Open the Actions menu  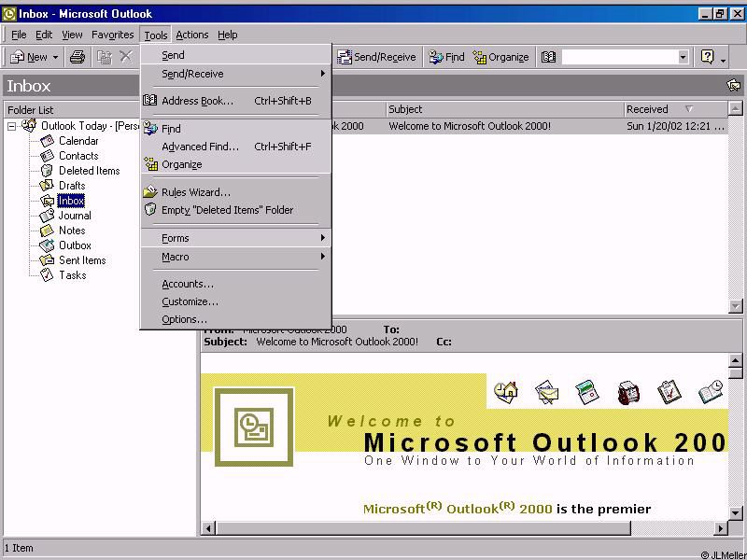[192, 35]
